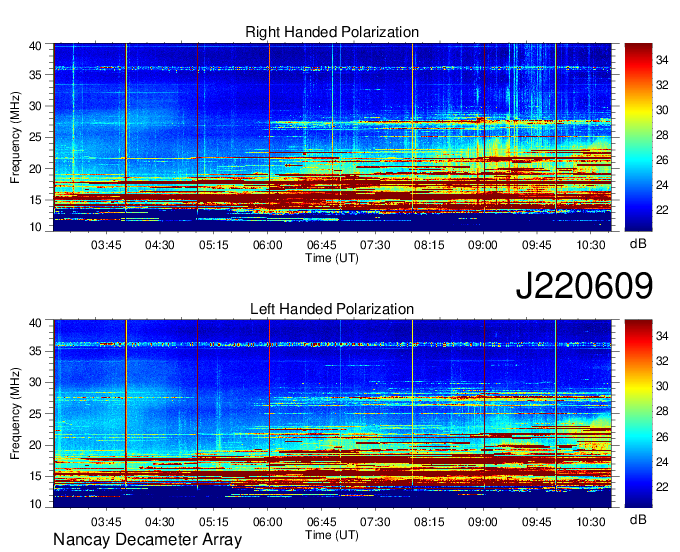Click the 08:15 time tick under Right Handed plot
This screenshot has height=552, width=680.
tap(429, 245)
